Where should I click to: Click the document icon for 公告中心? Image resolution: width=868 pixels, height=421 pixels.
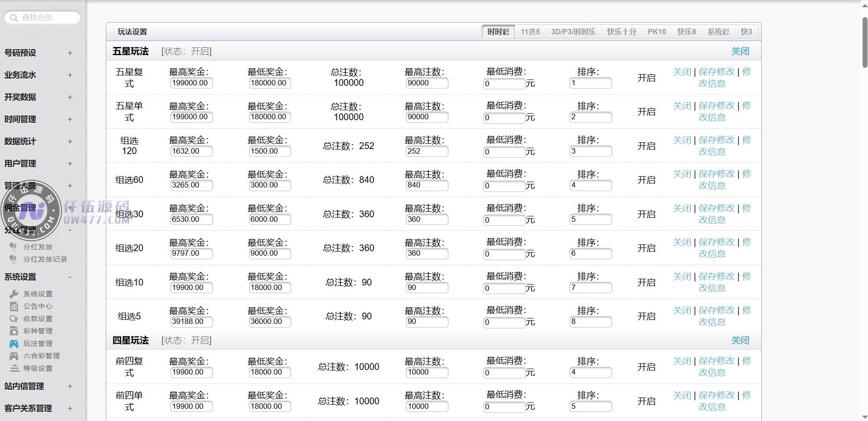(14, 306)
